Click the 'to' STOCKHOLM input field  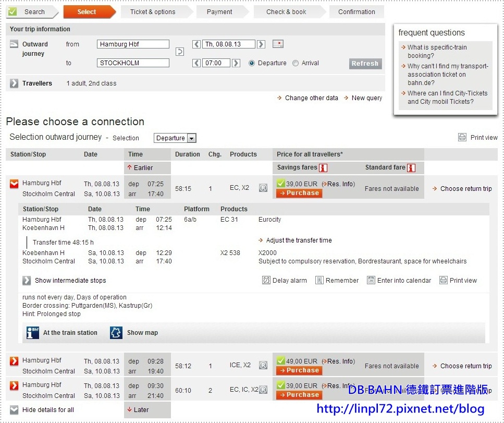pos(133,63)
